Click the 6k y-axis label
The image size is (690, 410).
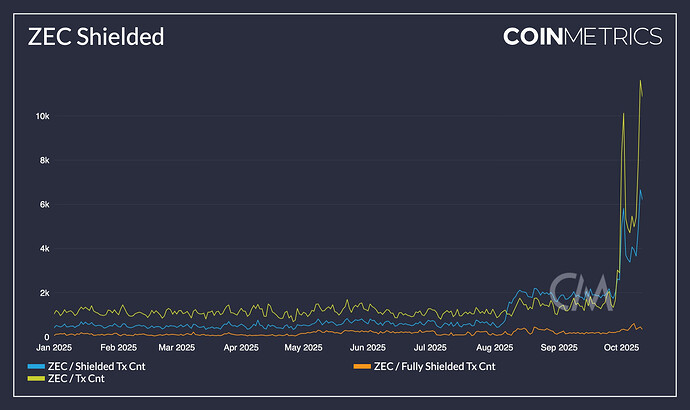tap(44, 205)
